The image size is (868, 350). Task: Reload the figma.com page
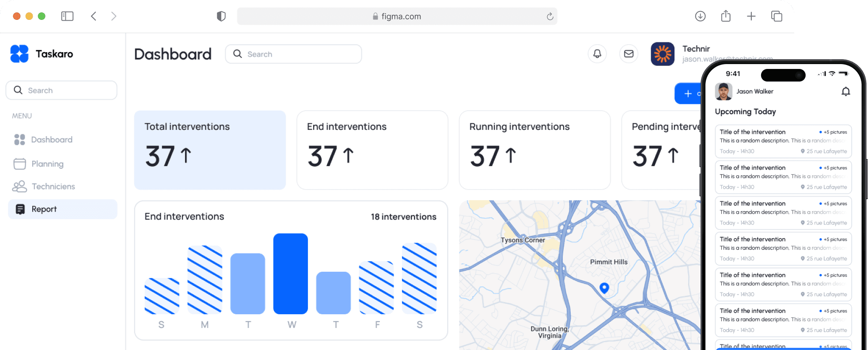[x=550, y=16]
